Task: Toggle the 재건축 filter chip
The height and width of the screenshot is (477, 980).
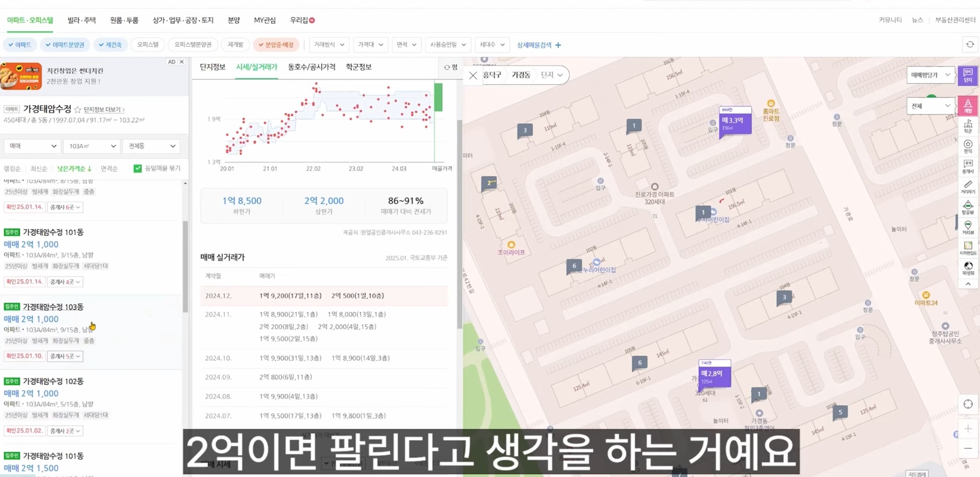Action: [110, 45]
